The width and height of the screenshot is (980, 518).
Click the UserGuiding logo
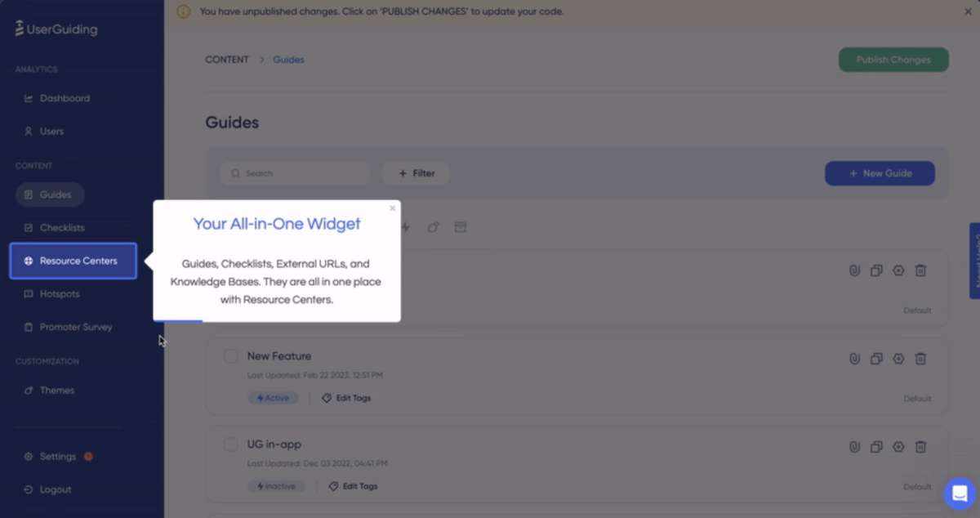[x=56, y=29]
